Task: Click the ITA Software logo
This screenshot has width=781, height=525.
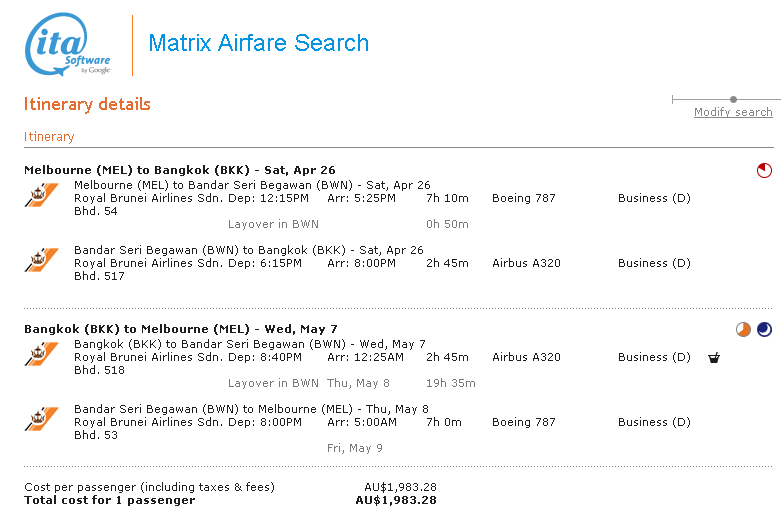Action: (x=67, y=45)
